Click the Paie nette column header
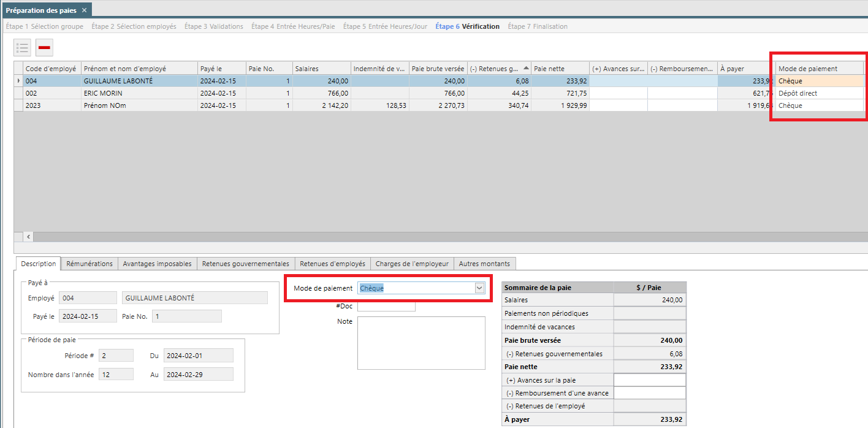This screenshot has width=868, height=428. click(x=560, y=69)
